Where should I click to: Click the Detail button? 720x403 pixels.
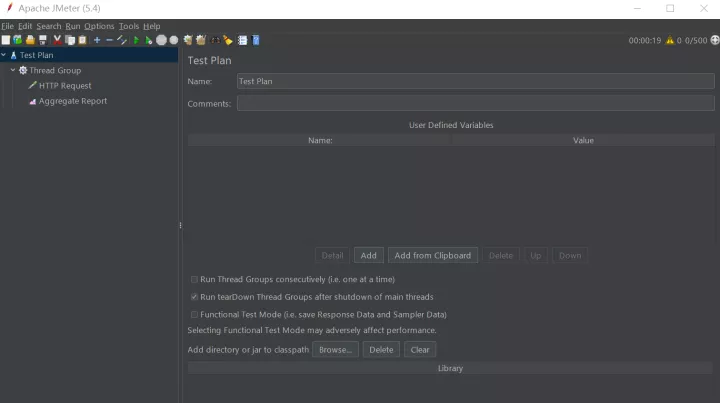[x=332, y=255]
